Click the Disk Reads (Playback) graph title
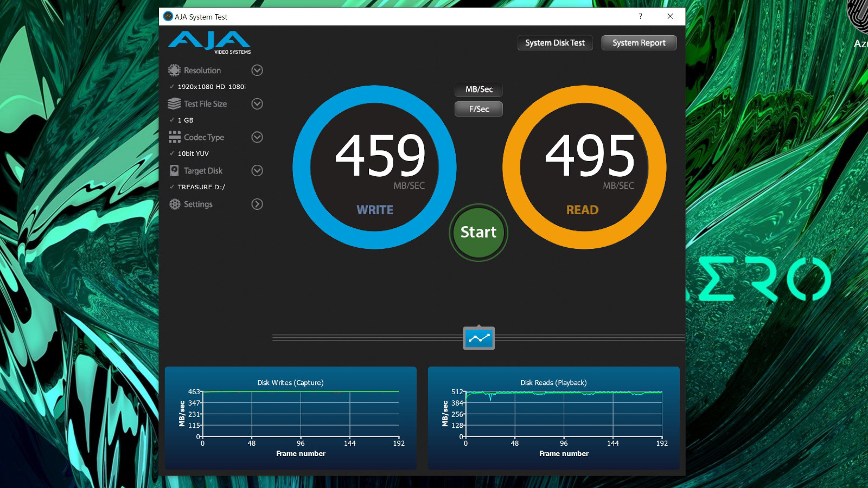 pos(553,383)
